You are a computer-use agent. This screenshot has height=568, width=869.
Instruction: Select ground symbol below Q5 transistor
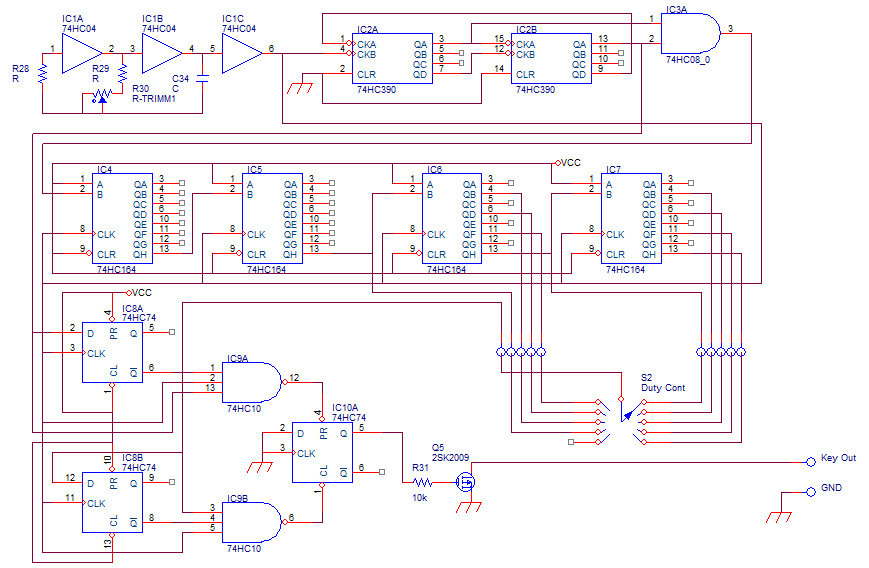[x=468, y=506]
